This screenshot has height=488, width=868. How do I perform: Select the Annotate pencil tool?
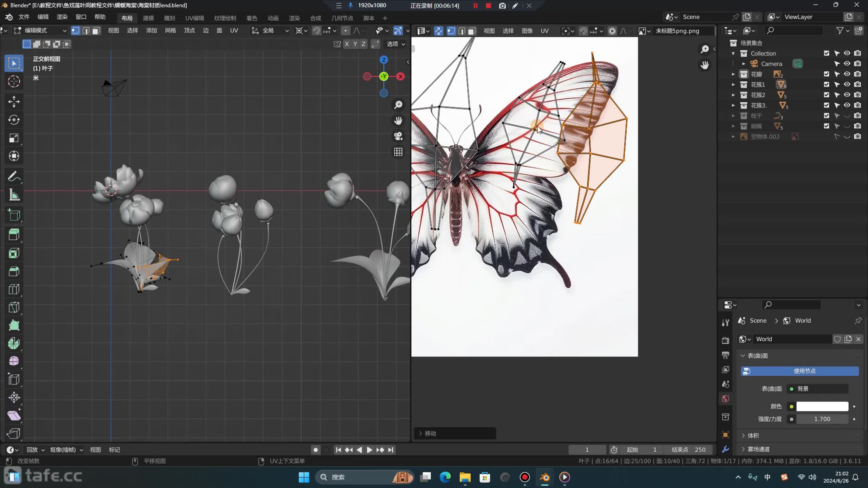click(14, 176)
